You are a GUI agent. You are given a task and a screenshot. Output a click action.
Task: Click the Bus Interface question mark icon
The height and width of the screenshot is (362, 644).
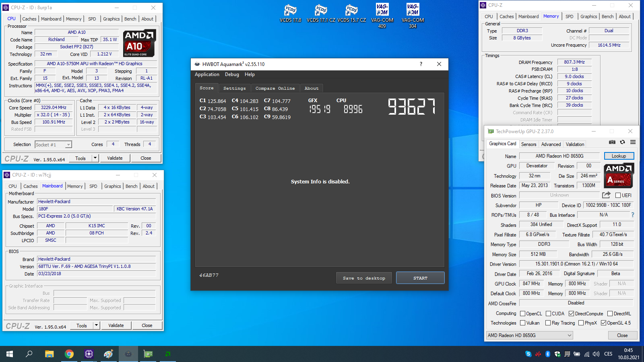click(x=632, y=215)
